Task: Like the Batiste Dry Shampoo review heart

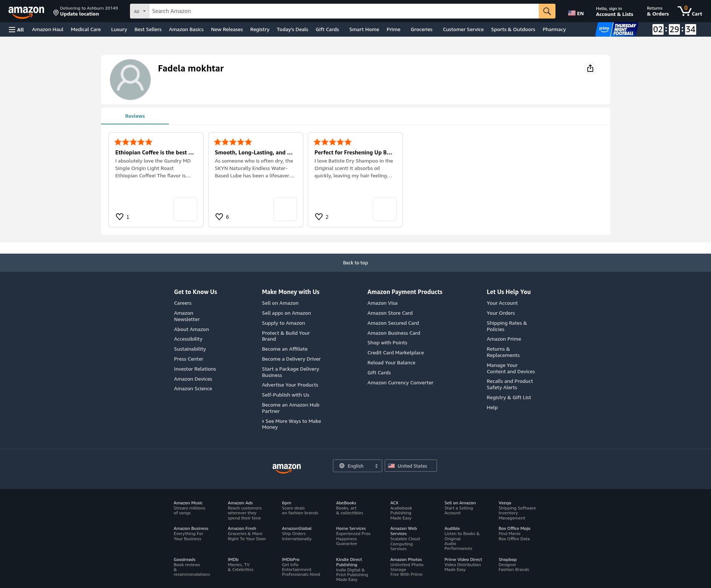Action: coord(319,217)
